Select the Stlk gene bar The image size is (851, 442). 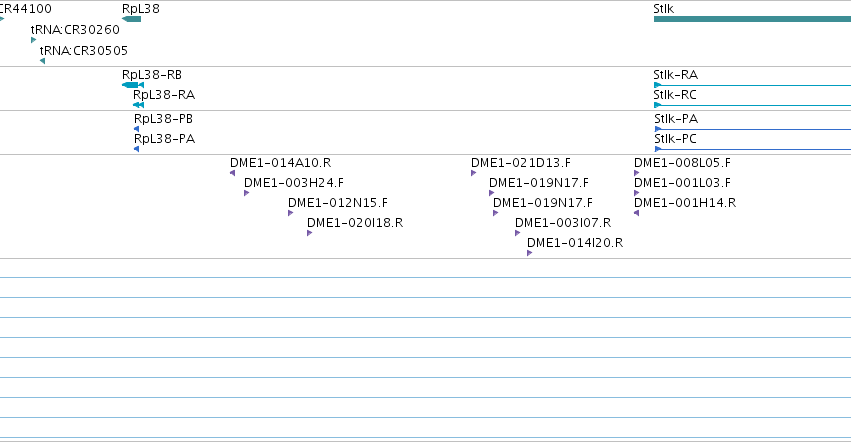[752, 19]
